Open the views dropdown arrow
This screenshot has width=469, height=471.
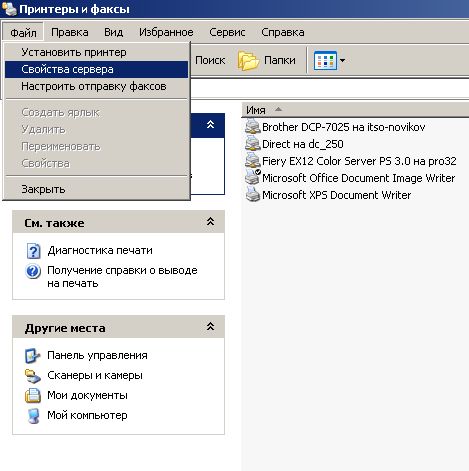coord(342,61)
